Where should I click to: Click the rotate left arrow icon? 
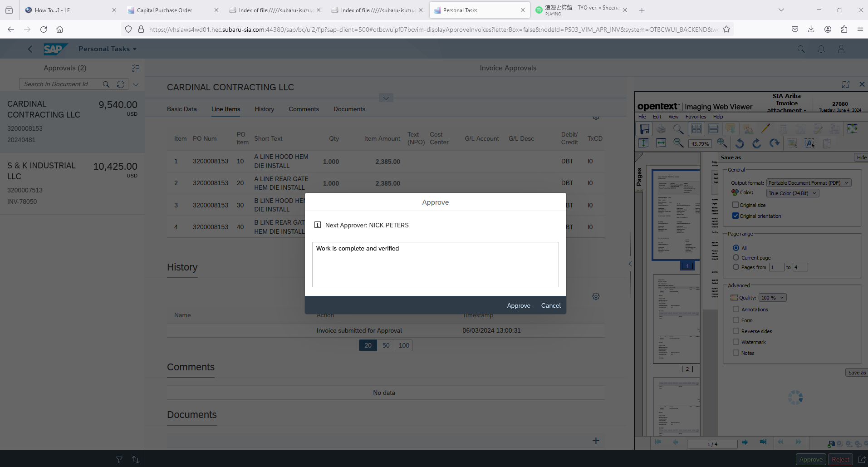coord(740,143)
